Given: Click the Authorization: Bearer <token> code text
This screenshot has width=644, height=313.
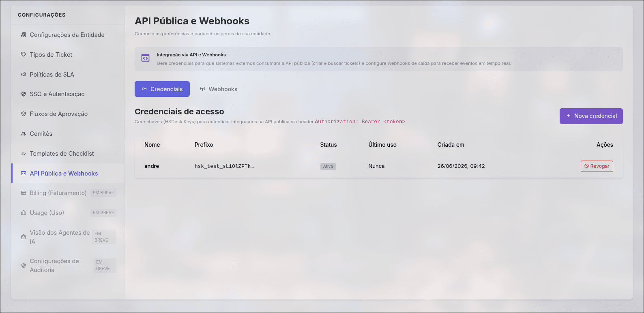Looking at the screenshot, I should (360, 122).
